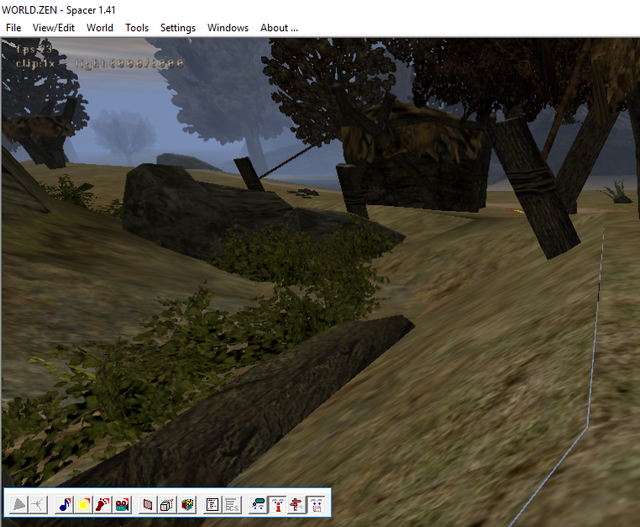Screen dimensions: 640x527
Task: Click the red footprint icon
Action: tap(102, 505)
